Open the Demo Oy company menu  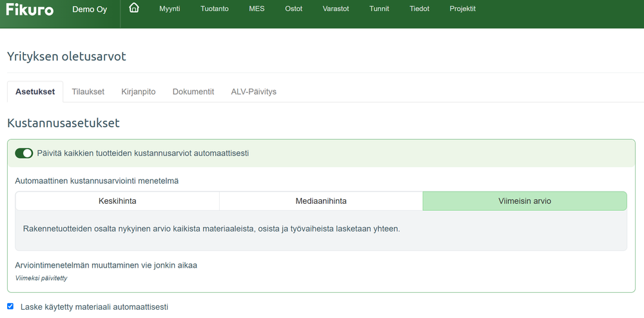point(90,10)
